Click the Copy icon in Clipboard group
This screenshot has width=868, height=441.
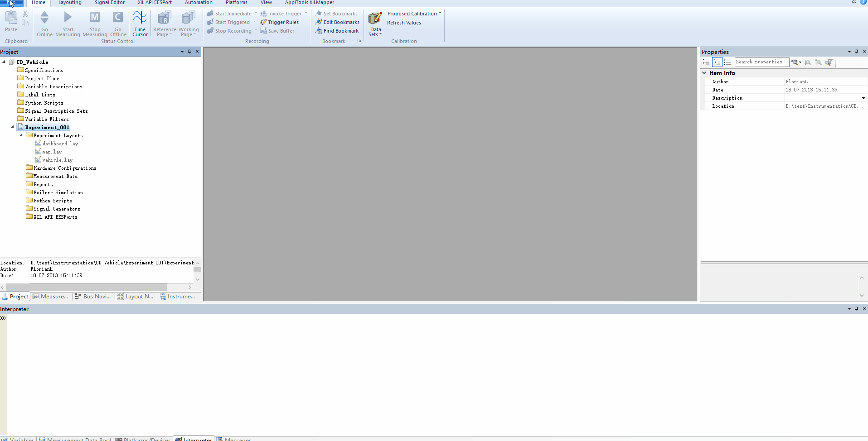point(25,23)
